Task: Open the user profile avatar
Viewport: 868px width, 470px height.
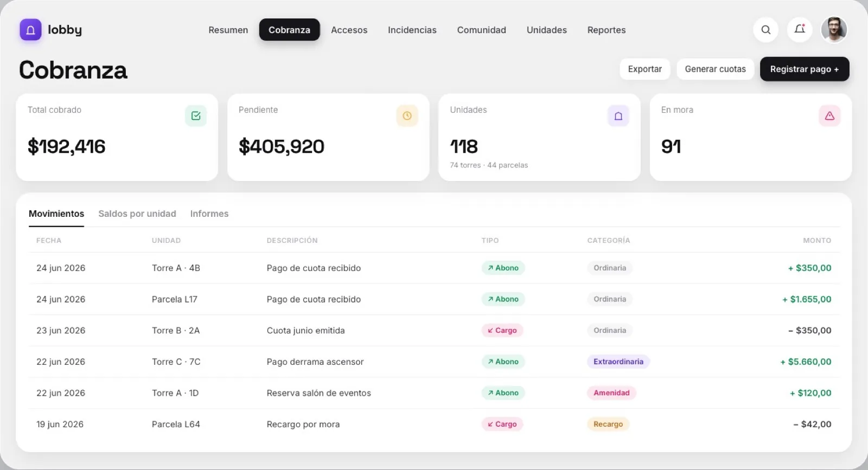Action: (x=834, y=30)
